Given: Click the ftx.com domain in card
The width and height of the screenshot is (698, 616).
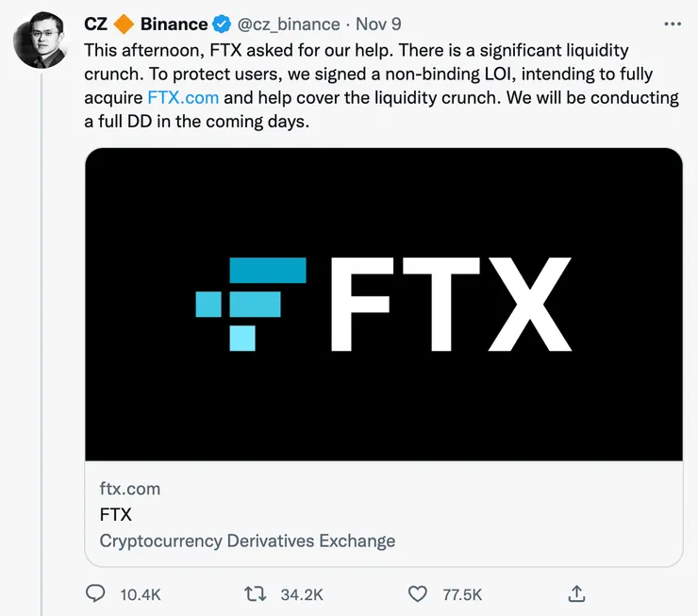Looking at the screenshot, I should tap(129, 489).
